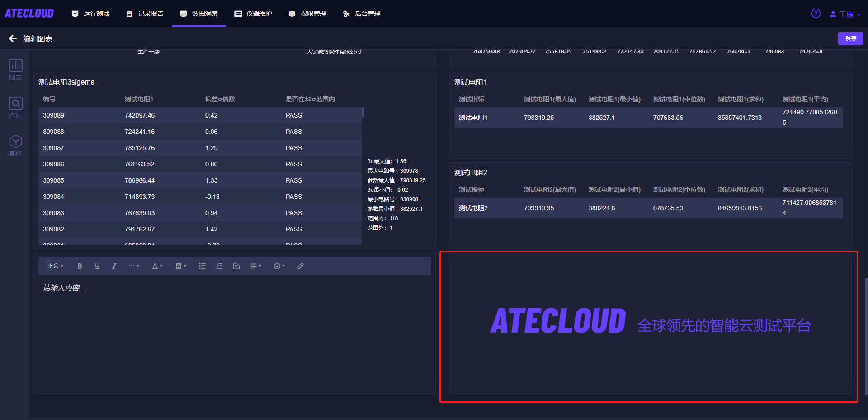Open the 仪器维护 menu
868x420 pixels.
tap(253, 14)
